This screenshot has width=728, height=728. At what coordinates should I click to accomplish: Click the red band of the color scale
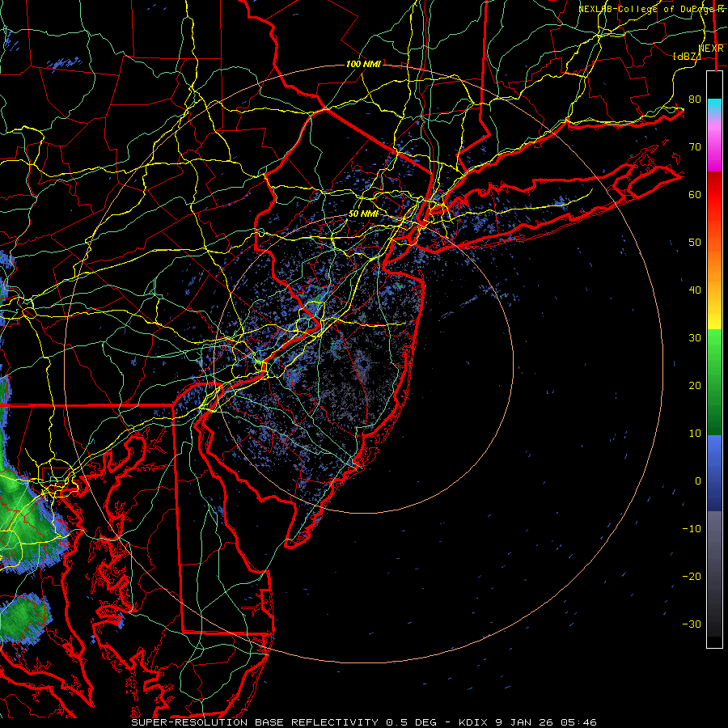coord(714,195)
